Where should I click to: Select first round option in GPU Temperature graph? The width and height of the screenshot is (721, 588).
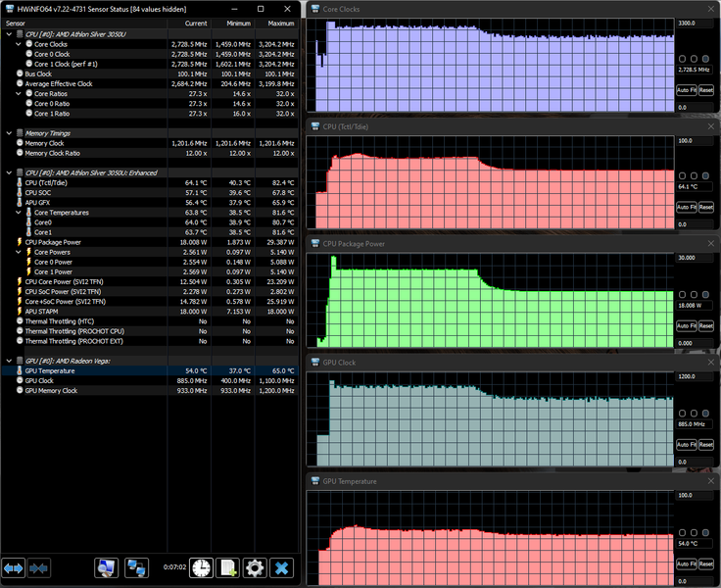pyautogui.click(x=682, y=532)
